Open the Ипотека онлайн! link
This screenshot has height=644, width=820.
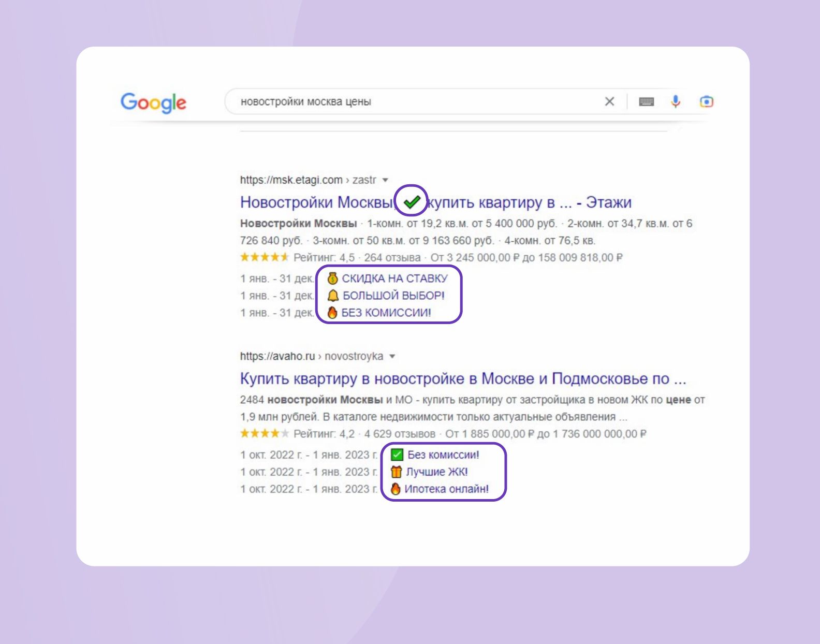[446, 489]
